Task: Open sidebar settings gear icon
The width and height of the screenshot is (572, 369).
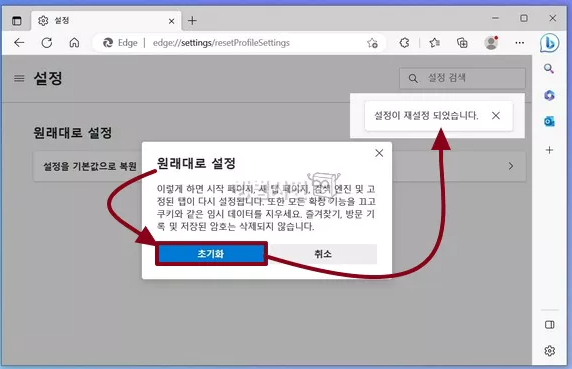Action: point(549,350)
